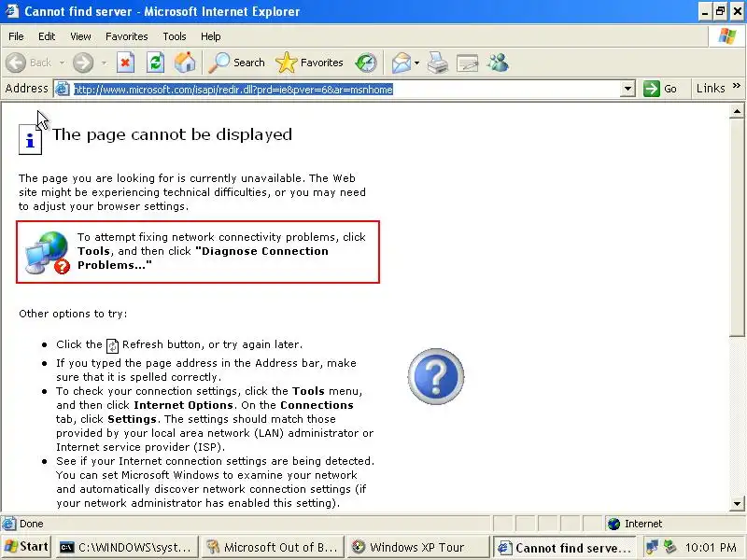The image size is (747, 560).
Task: Open the Back history dropdown arrow
Action: point(62,63)
